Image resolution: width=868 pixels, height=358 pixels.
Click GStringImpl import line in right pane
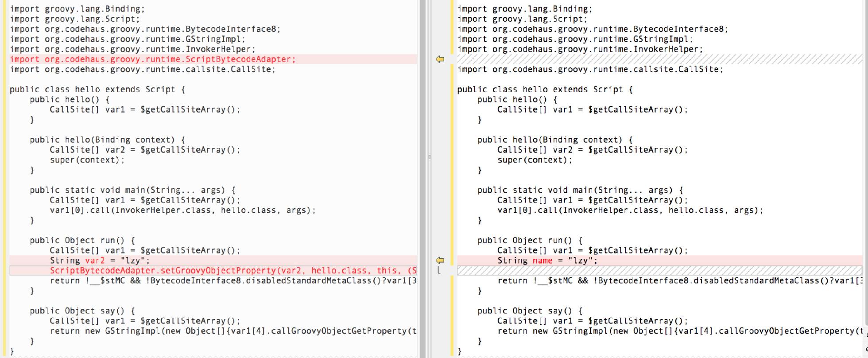575,39
